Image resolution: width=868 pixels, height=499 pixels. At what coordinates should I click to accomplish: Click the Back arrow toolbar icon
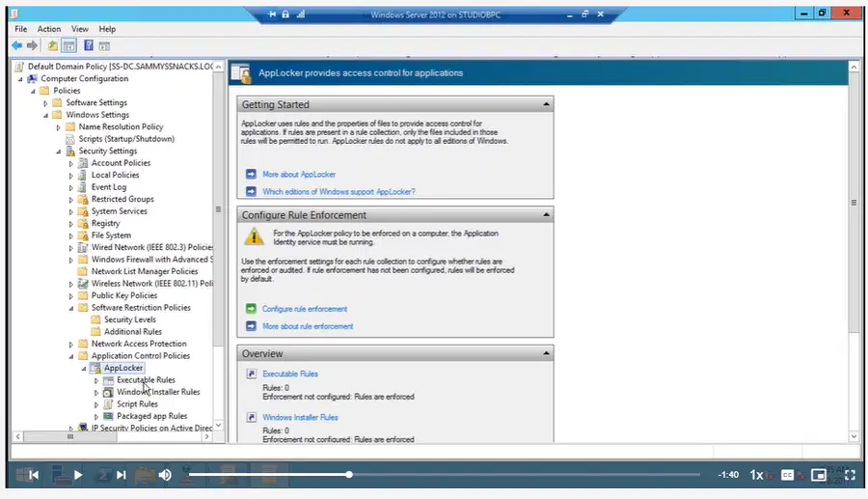[x=17, y=45]
